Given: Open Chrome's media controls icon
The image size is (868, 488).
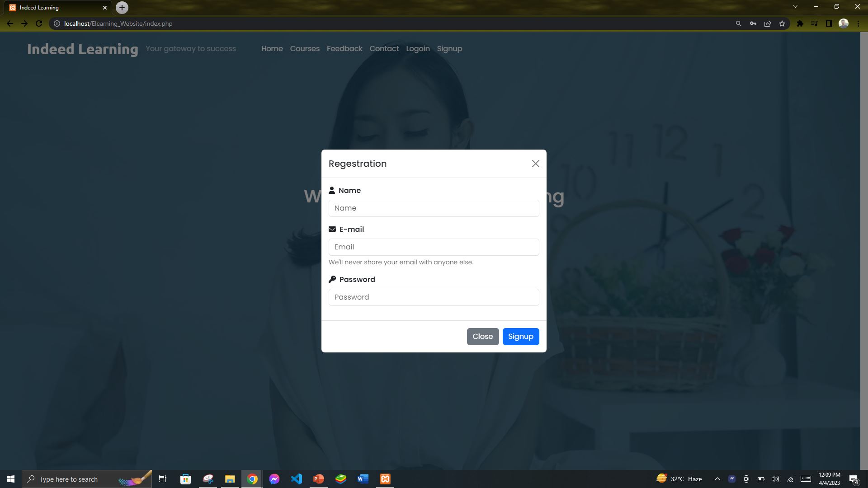Looking at the screenshot, I should [815, 23].
